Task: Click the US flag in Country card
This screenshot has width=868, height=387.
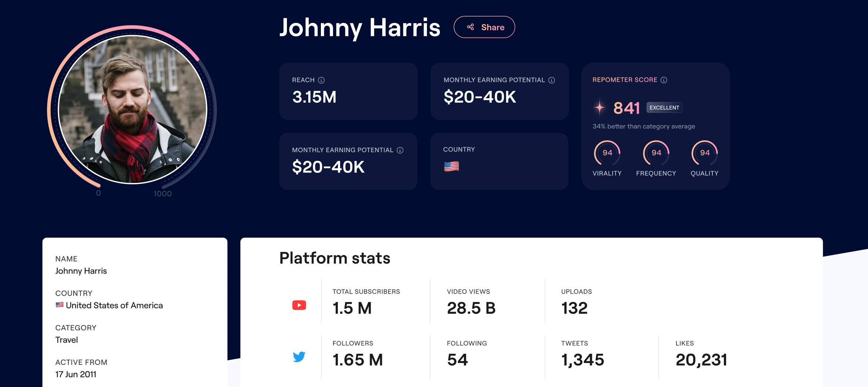Action: (x=451, y=167)
